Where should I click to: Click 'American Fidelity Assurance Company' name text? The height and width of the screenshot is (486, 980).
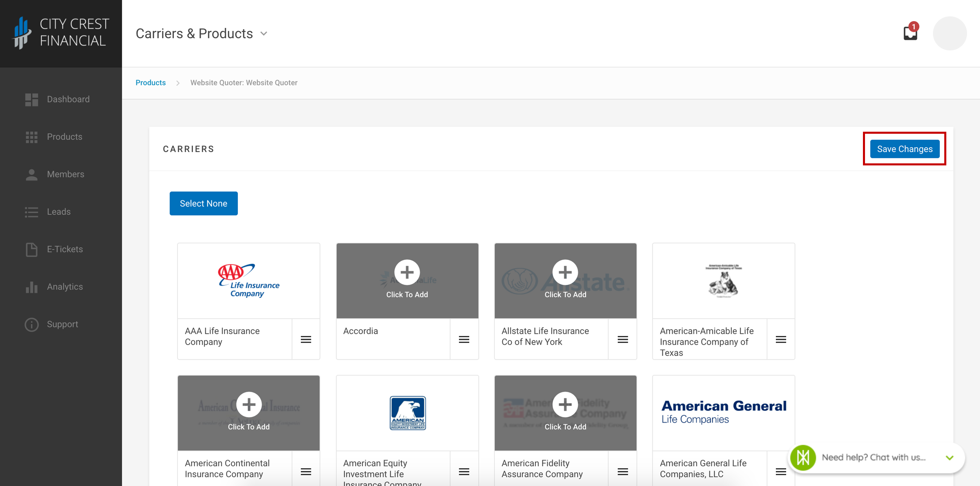542,469
